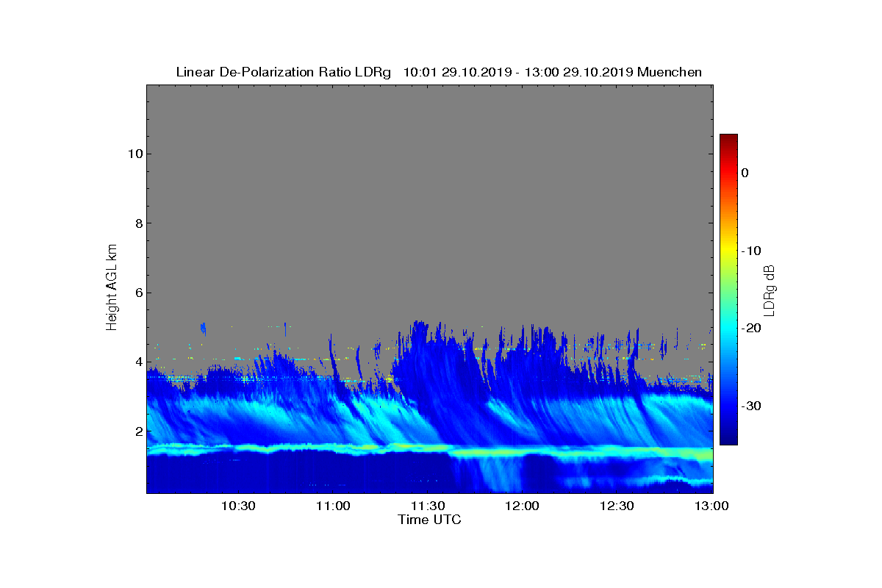Click the height tick label 10

(x=135, y=154)
